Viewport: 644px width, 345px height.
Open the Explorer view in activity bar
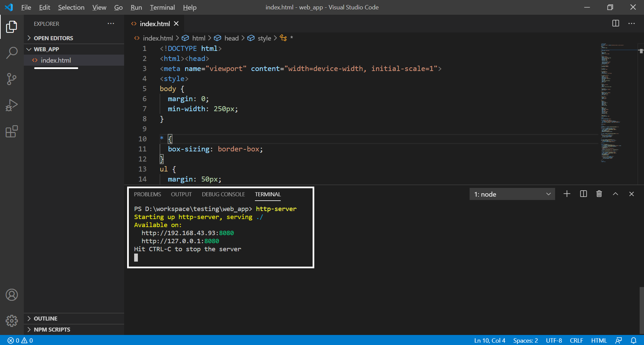coord(12,27)
